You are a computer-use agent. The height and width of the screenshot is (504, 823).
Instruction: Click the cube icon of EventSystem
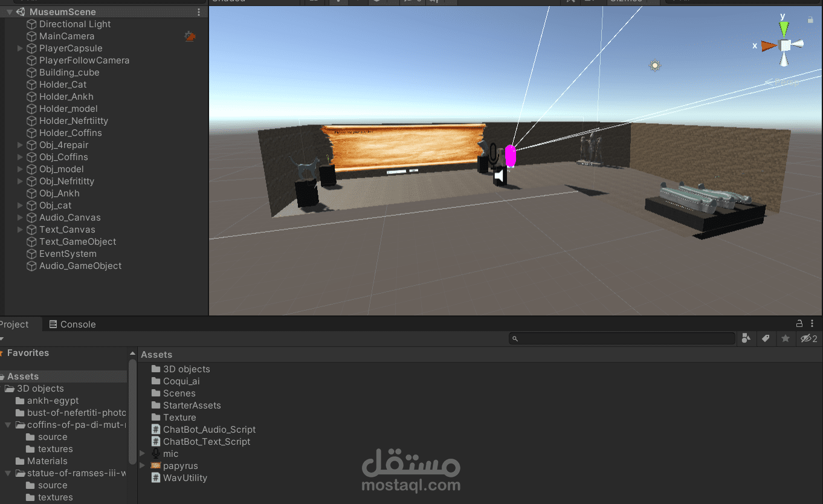click(32, 254)
